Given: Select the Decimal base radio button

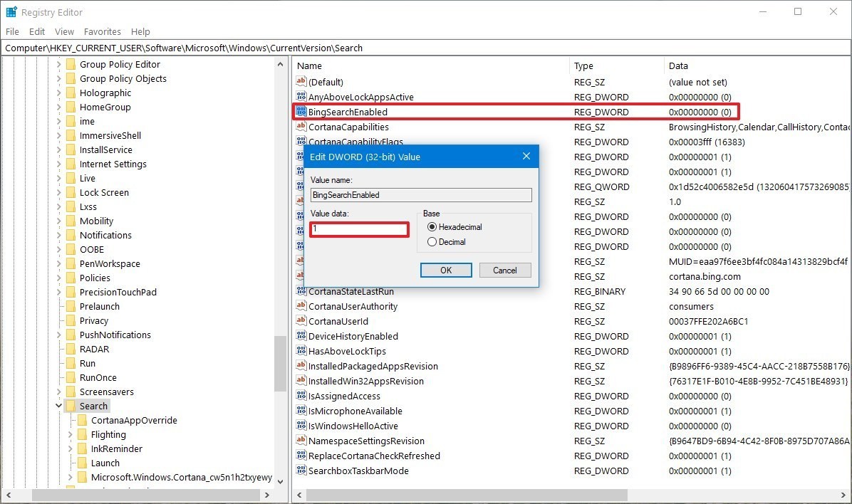Looking at the screenshot, I should pyautogui.click(x=432, y=242).
